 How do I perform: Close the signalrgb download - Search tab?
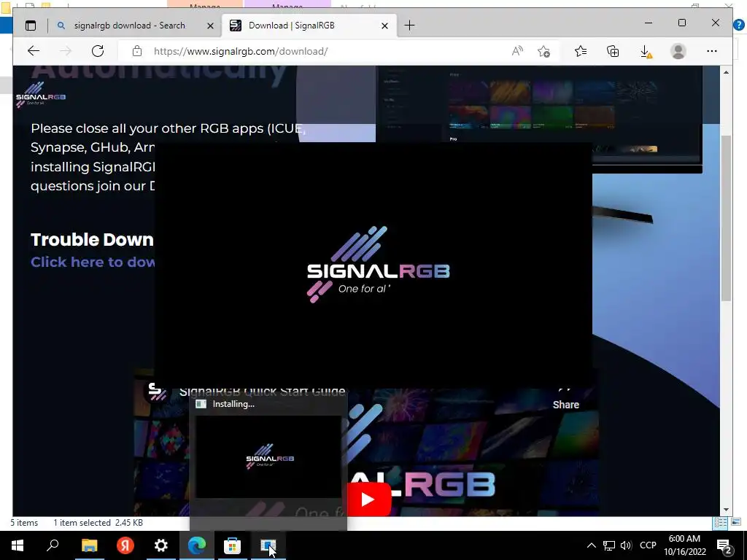coord(210,26)
